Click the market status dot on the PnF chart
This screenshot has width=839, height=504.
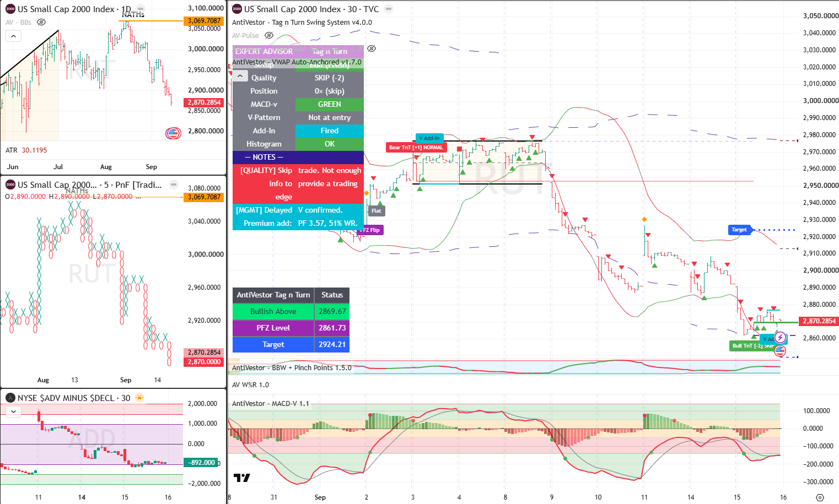(173, 185)
